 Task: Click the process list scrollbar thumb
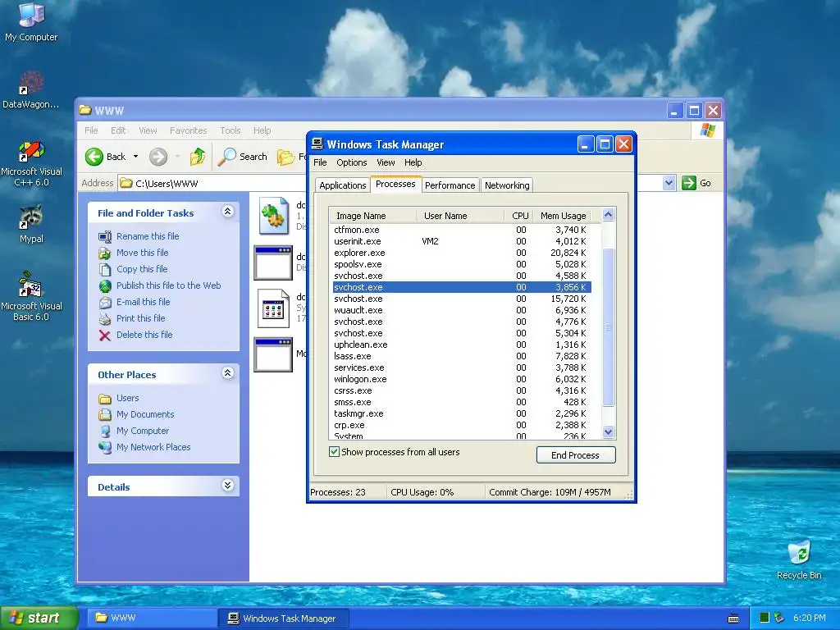pyautogui.click(x=608, y=326)
